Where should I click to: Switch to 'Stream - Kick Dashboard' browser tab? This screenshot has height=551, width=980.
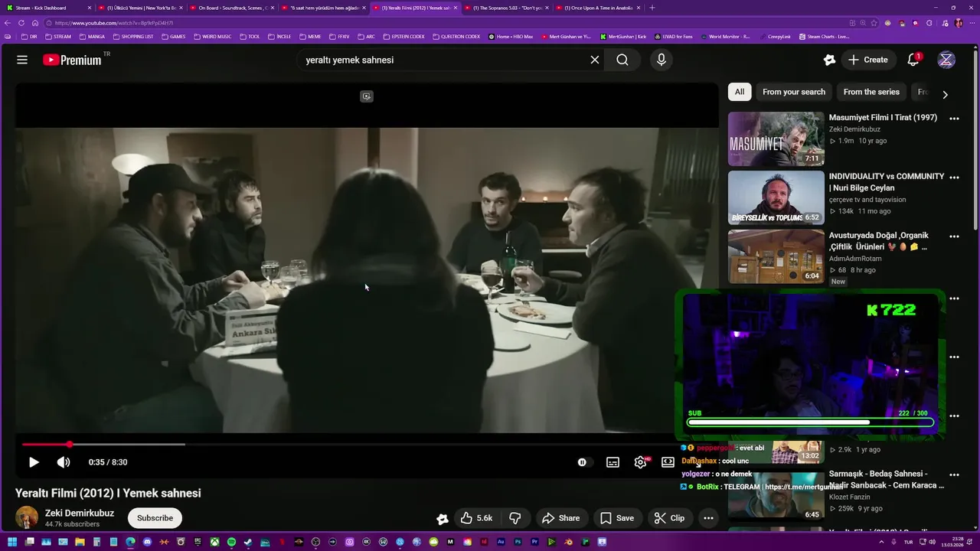[47, 8]
